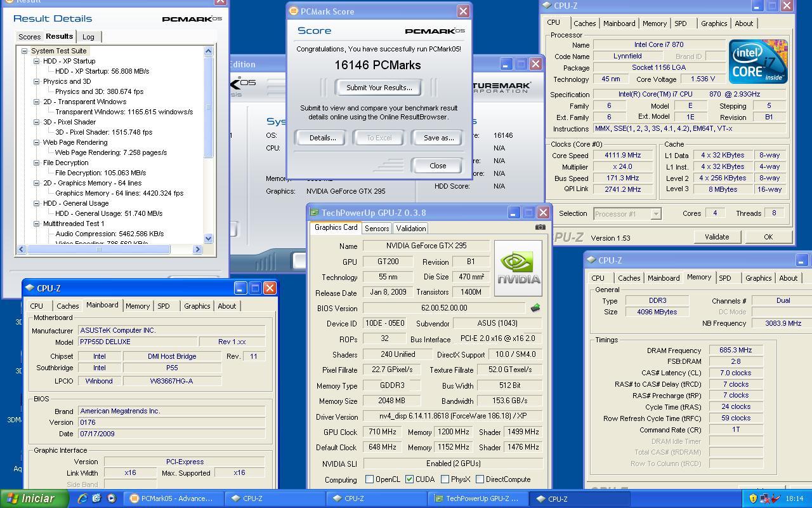Click the PCMark Score dialog title icon
This screenshot has height=508, width=812.
click(x=293, y=11)
